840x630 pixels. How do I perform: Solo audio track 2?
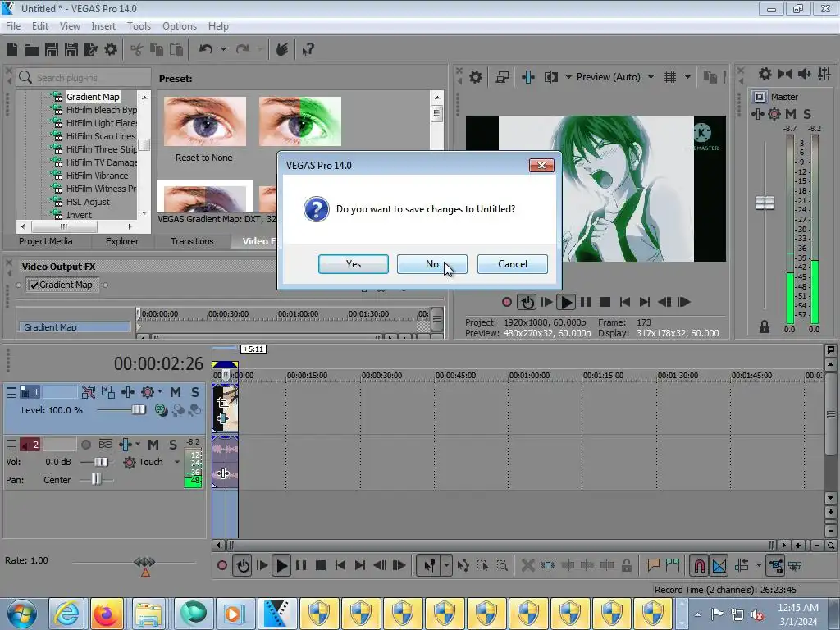coord(173,445)
